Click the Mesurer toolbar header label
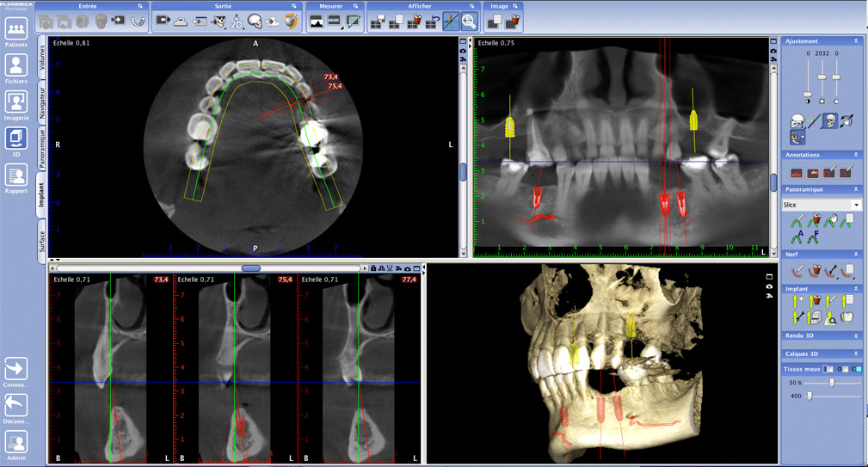Image resolution: width=868 pixels, height=467 pixels. tap(331, 6)
